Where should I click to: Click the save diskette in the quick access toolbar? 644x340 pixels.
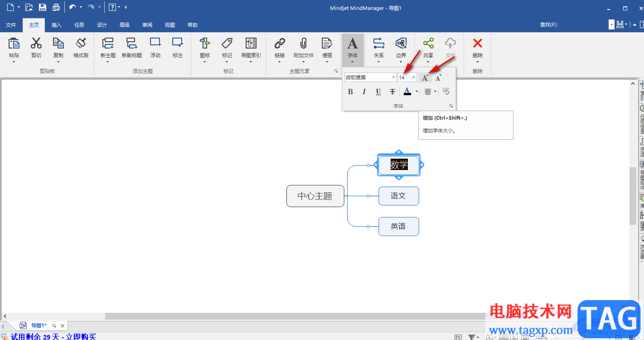coord(43,7)
